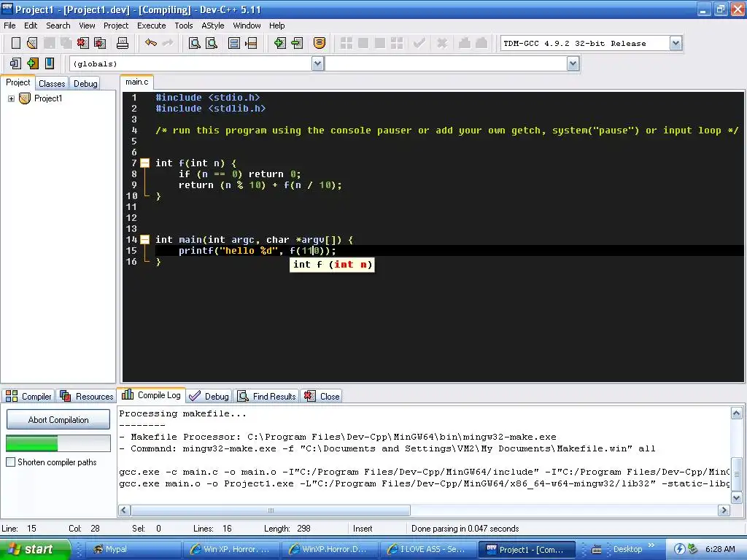Open the Help menu
This screenshot has width=747, height=560.
[276, 26]
